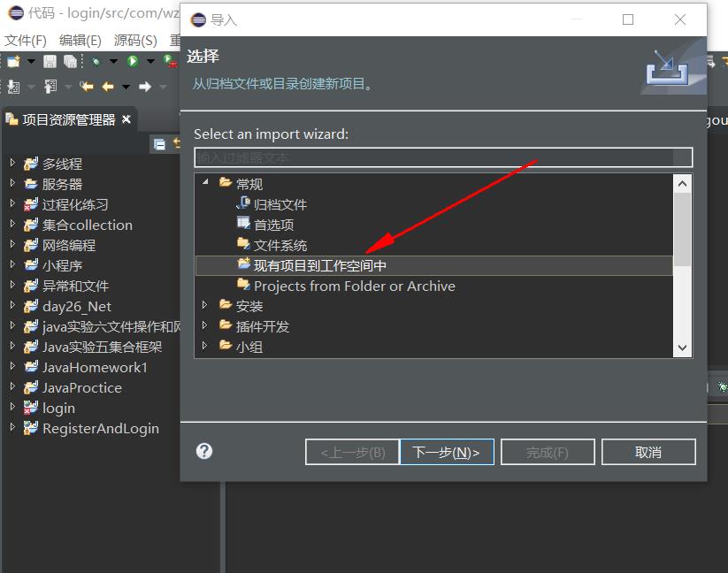Click the New wizard toolbar icon
The width and height of the screenshot is (728, 573).
click(13, 61)
